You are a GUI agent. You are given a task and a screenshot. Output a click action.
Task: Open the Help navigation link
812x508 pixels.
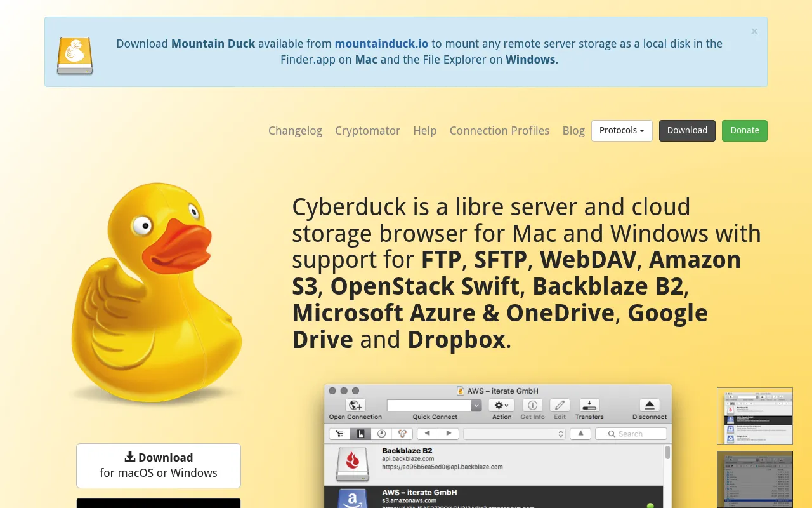(425, 130)
